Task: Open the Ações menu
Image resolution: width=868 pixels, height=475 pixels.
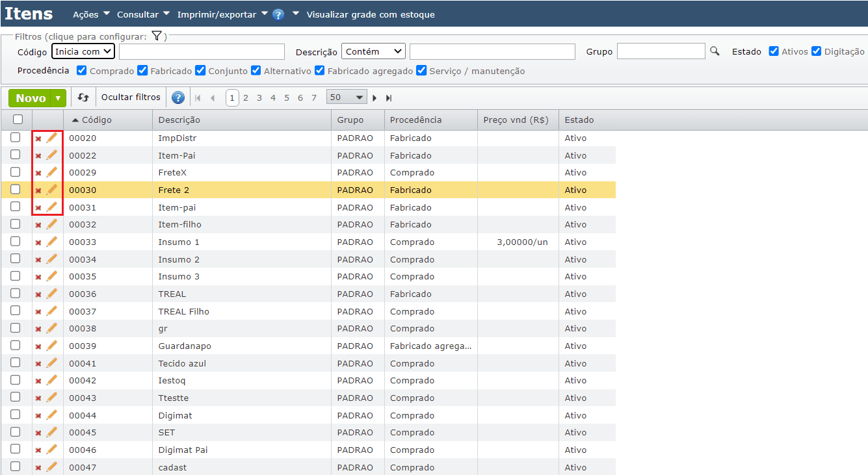Action: pos(91,14)
